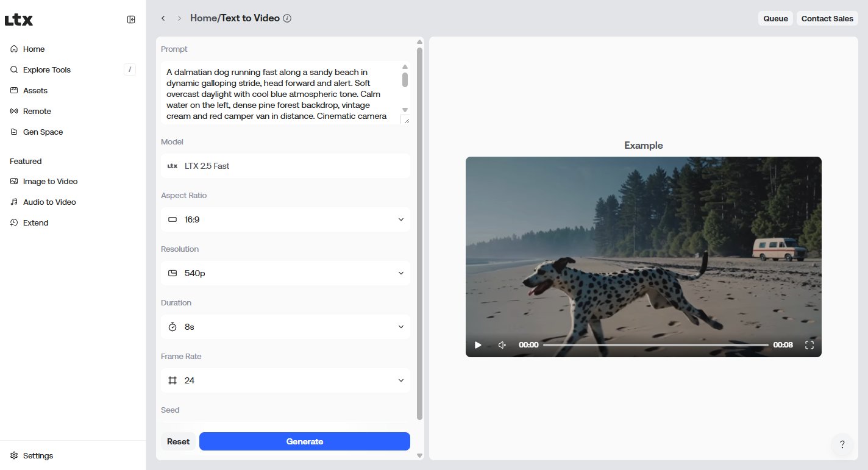Click the Text to Video breadcrumb
This screenshot has width=868, height=470.
click(250, 18)
